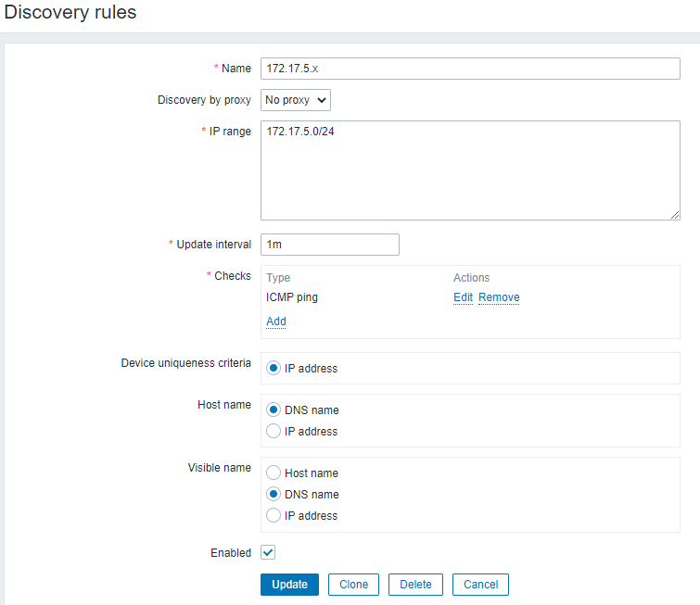Viewport: 700px width, 605px height.
Task: Remove the ICMP ping check
Action: pos(499,297)
